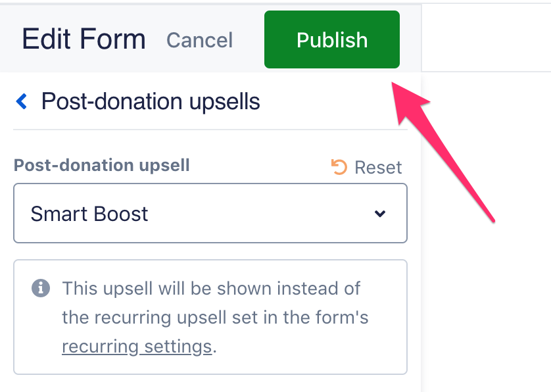Select the Post-donation upsells heading

point(151,101)
